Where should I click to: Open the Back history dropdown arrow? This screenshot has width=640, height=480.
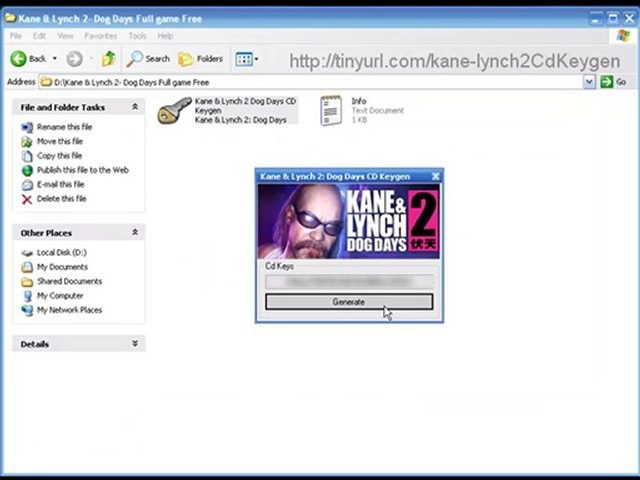[x=55, y=59]
